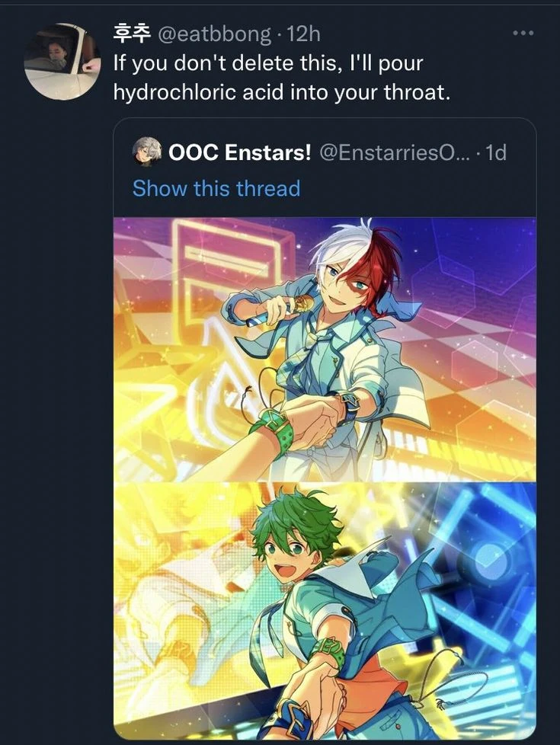Click the green wristband in the top image
The width and height of the screenshot is (560, 745).
tap(273, 430)
